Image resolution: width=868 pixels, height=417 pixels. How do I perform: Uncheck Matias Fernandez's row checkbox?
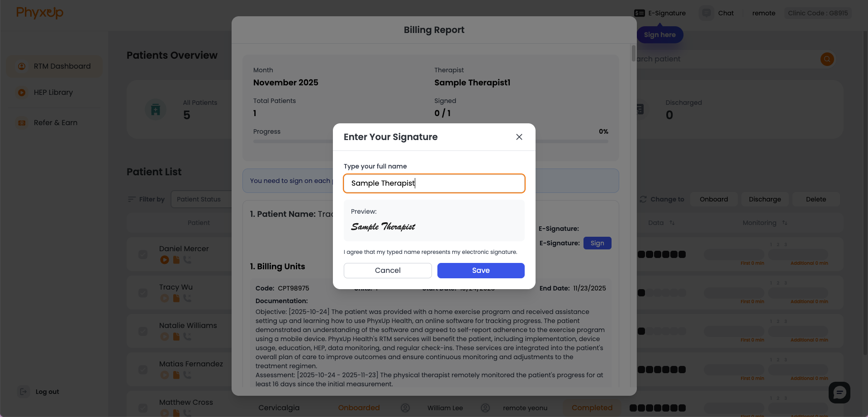(143, 370)
